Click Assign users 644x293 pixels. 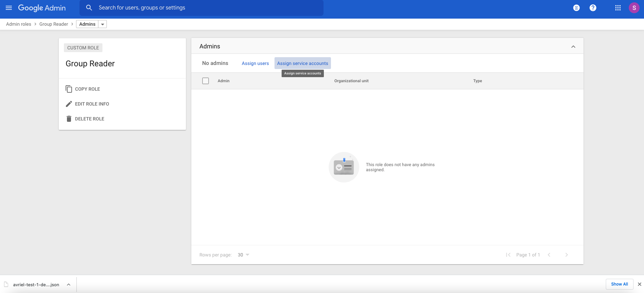(255, 63)
